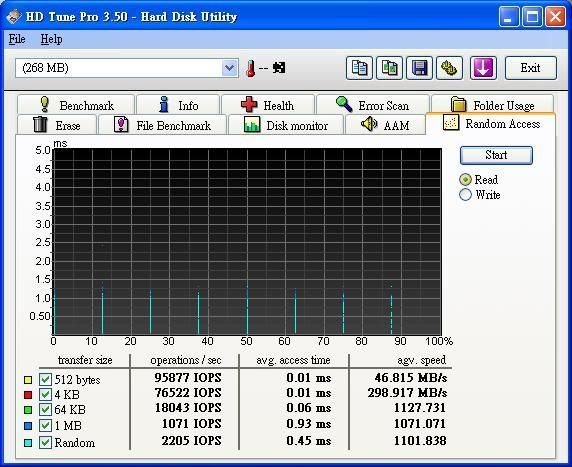Switch to the Error Scan tab
The image size is (572, 467).
(x=372, y=105)
